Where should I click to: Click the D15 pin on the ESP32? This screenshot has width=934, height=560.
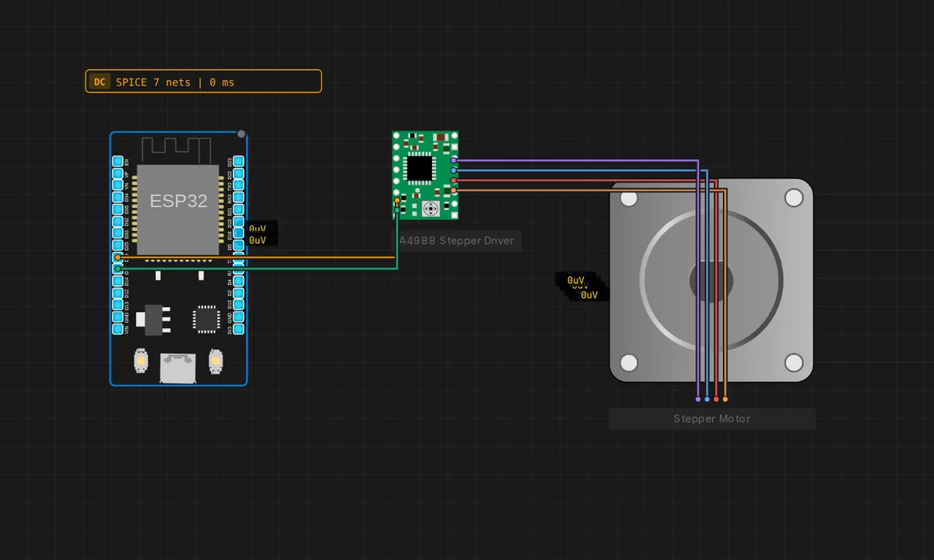pos(238,304)
